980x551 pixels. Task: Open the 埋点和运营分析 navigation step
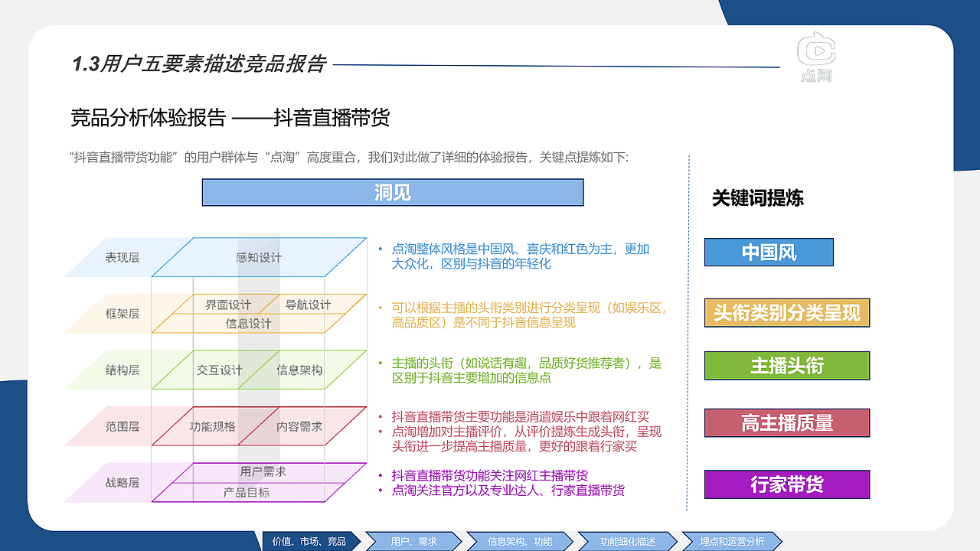tap(732, 541)
